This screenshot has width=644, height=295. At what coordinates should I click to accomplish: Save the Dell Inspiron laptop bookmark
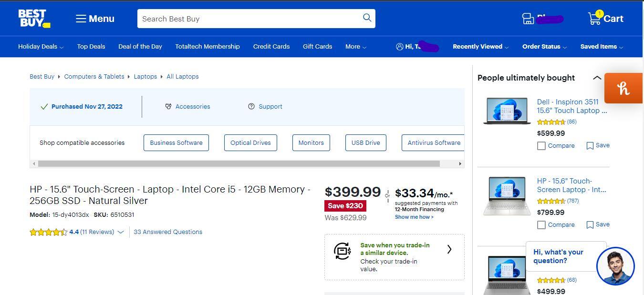[590, 146]
